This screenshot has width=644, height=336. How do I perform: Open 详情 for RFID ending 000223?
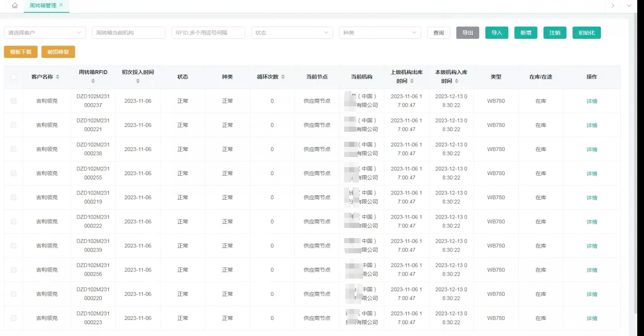click(592, 318)
